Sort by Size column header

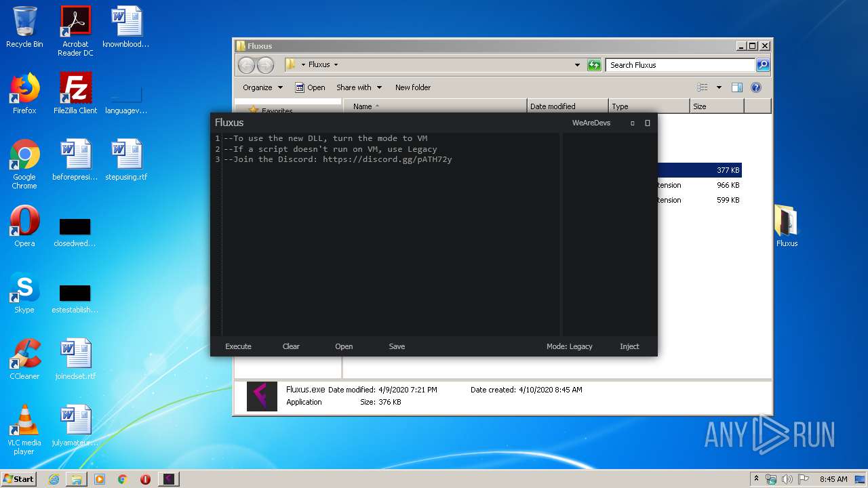(x=717, y=106)
